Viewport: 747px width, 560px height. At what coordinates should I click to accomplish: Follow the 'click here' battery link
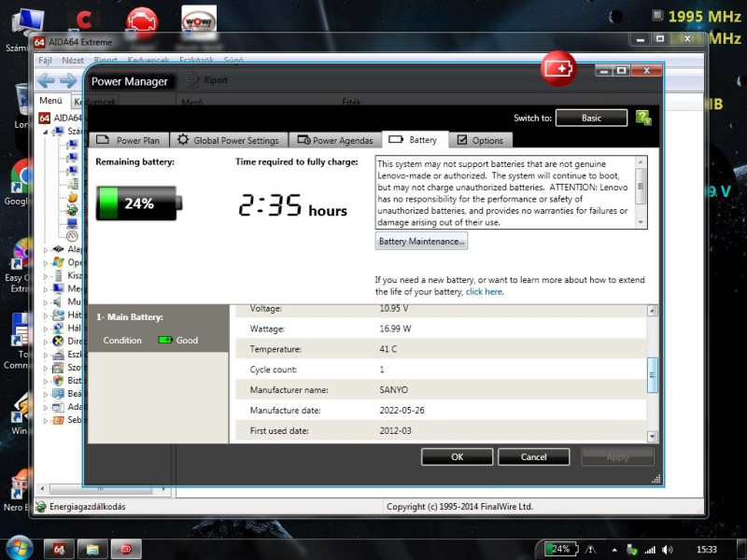[x=484, y=291]
